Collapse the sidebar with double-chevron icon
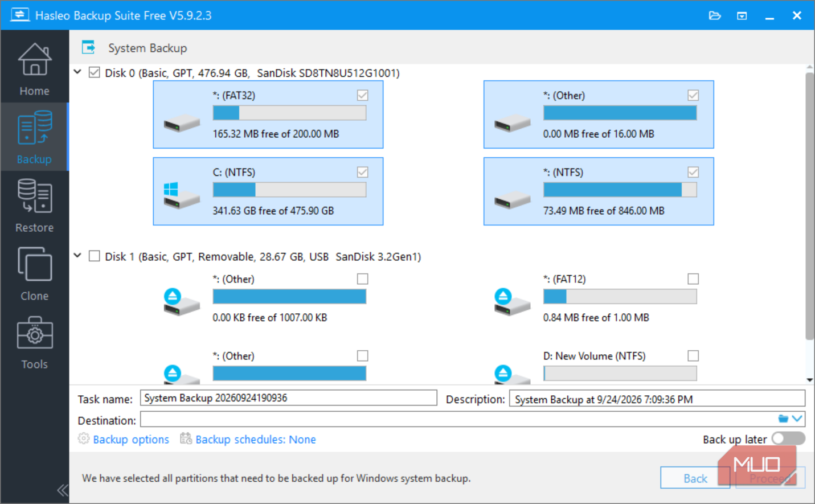Viewport: 815px width, 504px height. coord(62,490)
